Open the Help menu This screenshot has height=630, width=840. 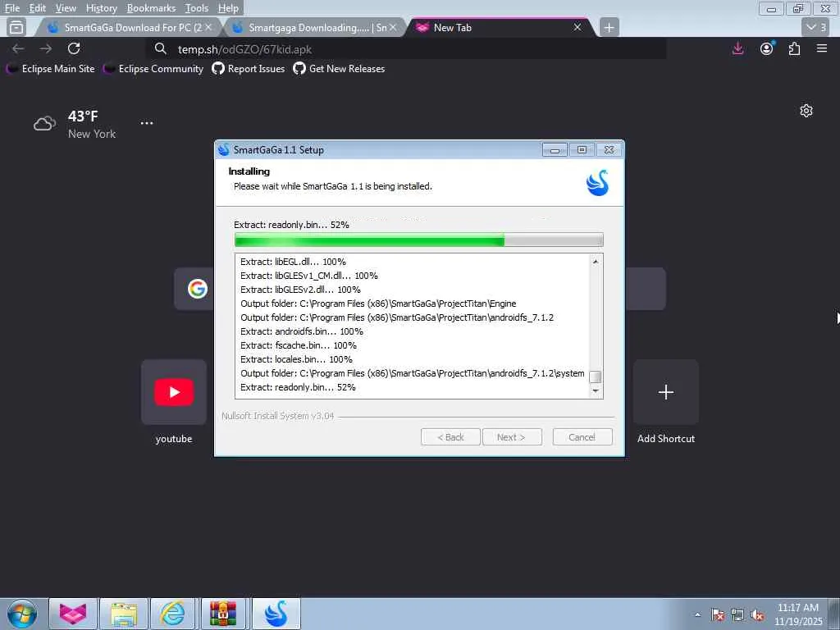click(x=228, y=8)
